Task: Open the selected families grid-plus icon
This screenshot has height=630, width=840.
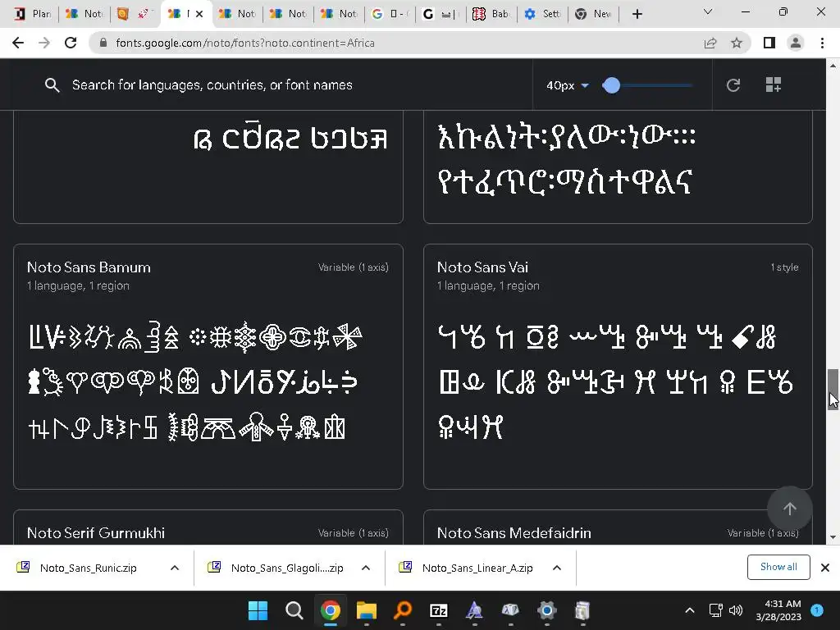Action: (773, 84)
